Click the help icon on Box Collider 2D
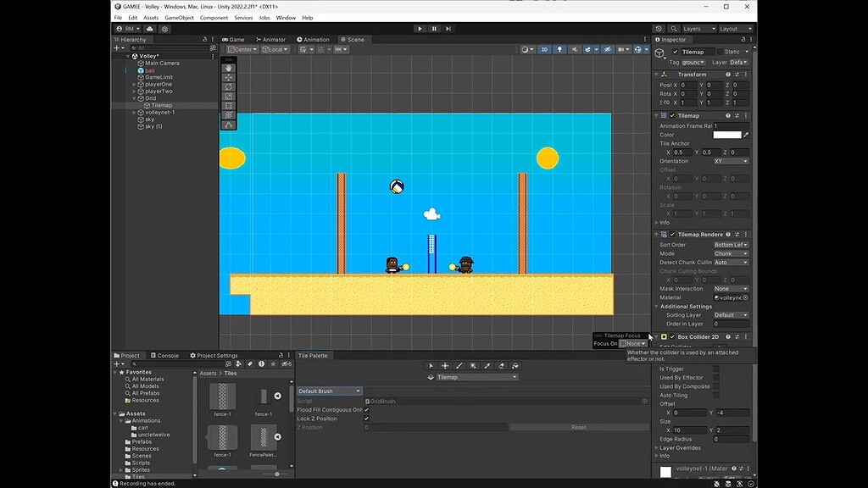 click(x=727, y=337)
